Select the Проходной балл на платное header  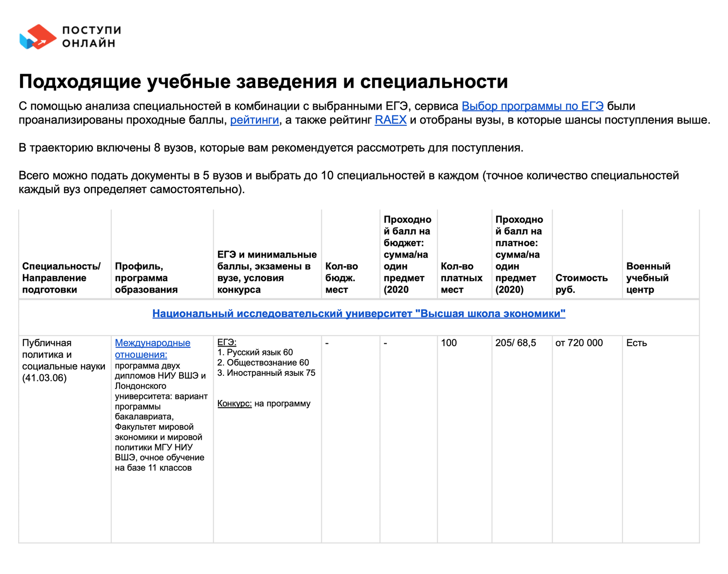(x=519, y=254)
